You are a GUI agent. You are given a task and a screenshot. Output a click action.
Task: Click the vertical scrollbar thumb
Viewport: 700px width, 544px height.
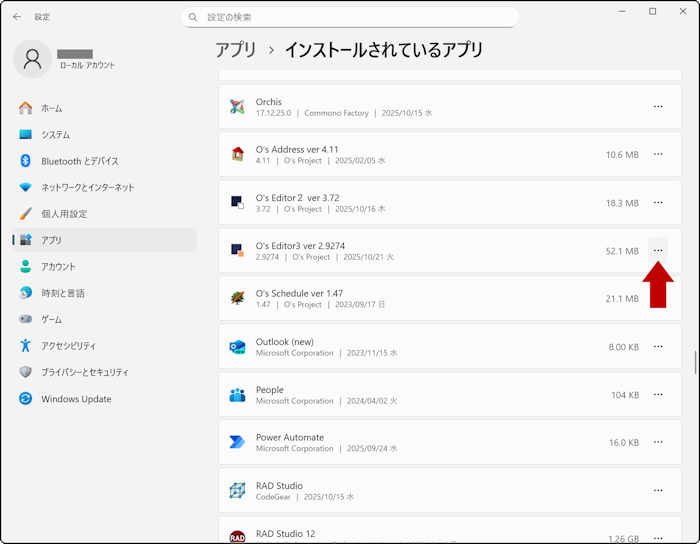tap(695, 362)
